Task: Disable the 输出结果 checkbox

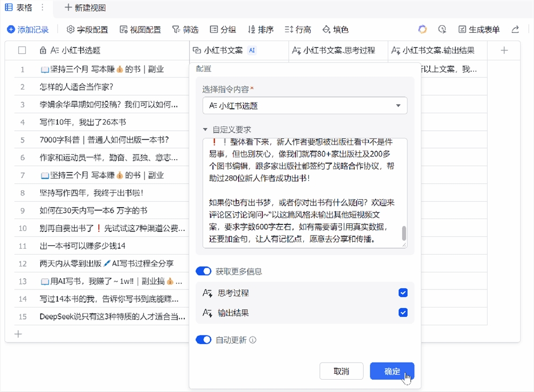Action: point(403,312)
